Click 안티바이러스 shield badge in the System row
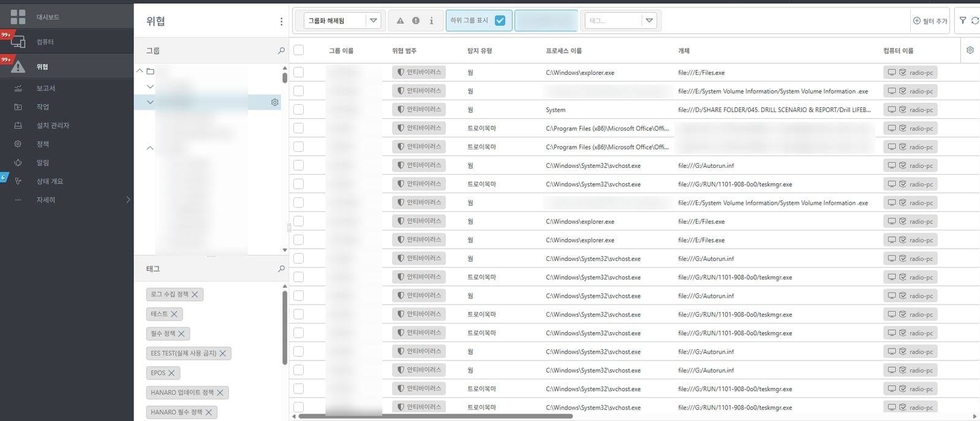The height and width of the screenshot is (421, 980). (419, 109)
